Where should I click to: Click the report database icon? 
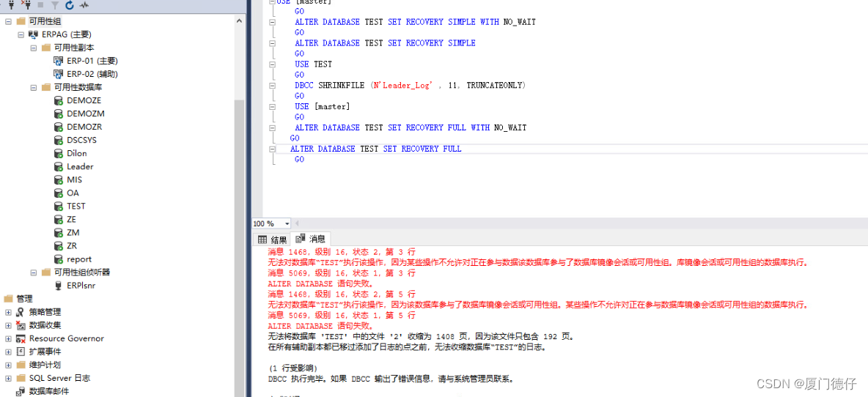(58, 259)
